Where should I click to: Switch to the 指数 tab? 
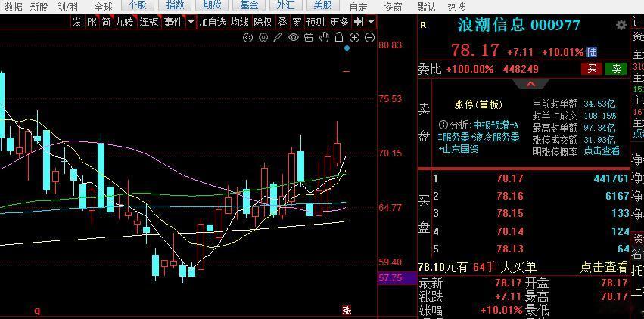point(176,5)
